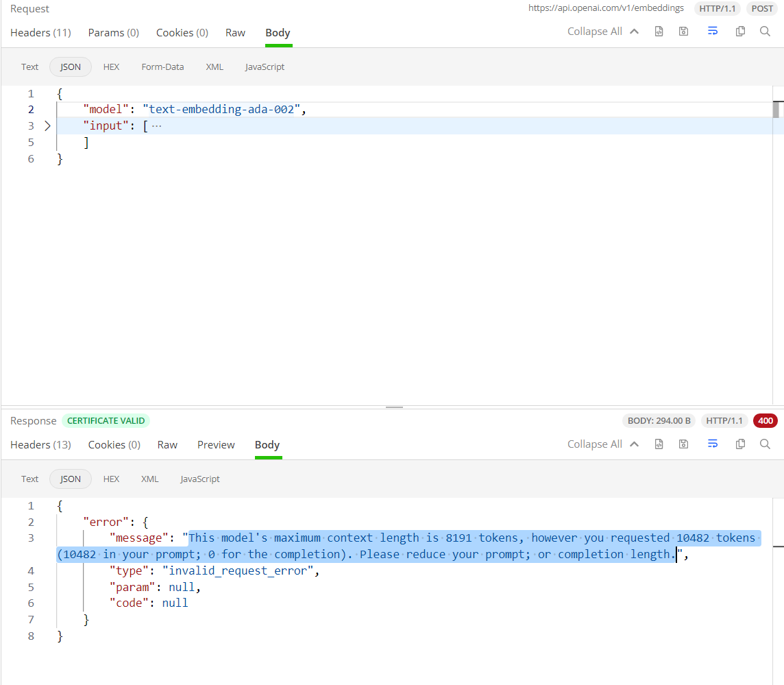Screen dimensions: 784x685
Task: Show the request body as Form-Data
Action: click(162, 67)
